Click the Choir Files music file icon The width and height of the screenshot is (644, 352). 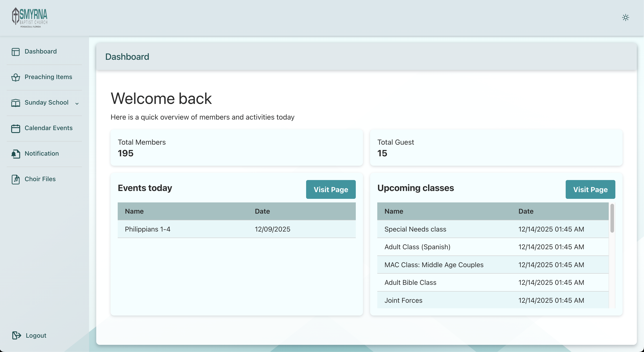tap(15, 179)
